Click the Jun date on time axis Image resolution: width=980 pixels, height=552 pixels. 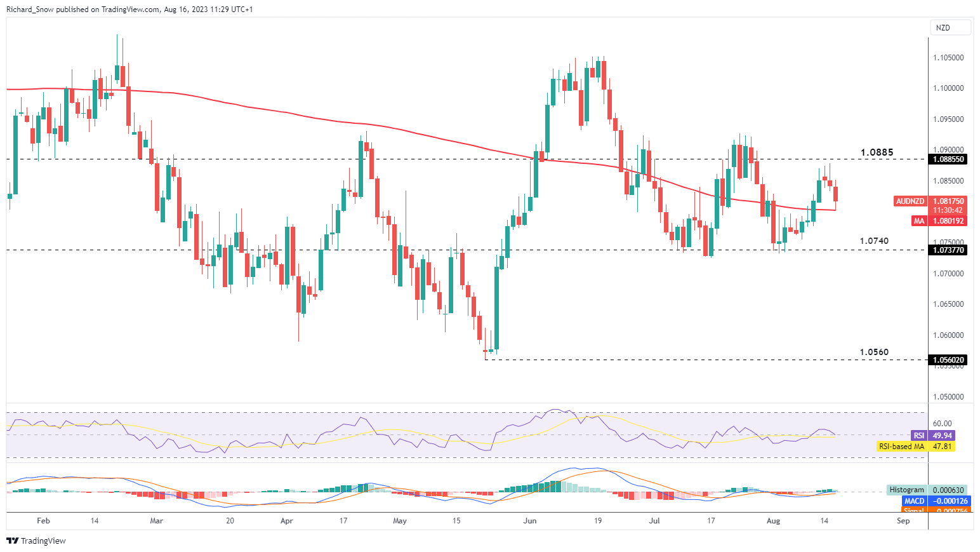(530, 521)
